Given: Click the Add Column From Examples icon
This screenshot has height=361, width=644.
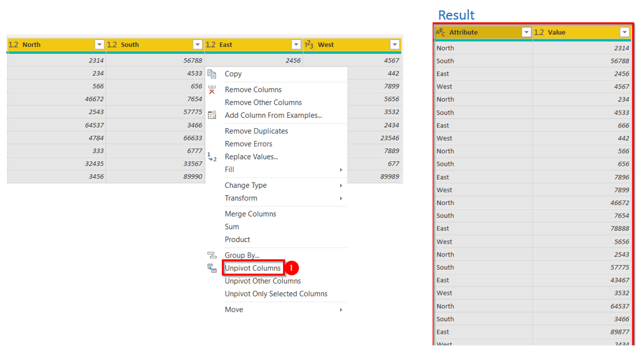Looking at the screenshot, I should pos(213,115).
